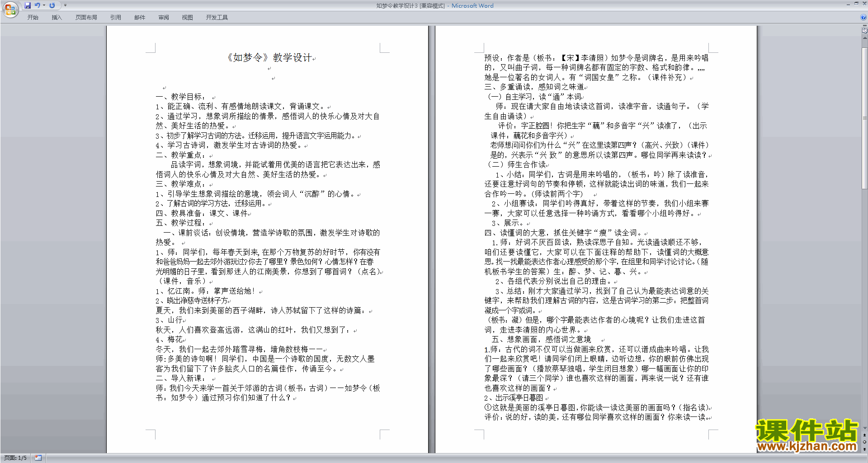
Task: Open the 审阅 ribbon tab
Action: tap(164, 18)
